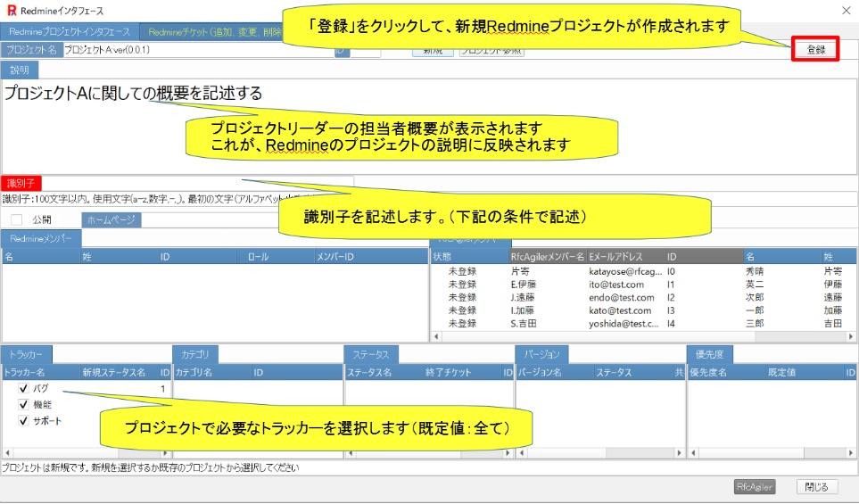Uncheck the サポート tracker checkbox
The width and height of the screenshot is (859, 504).
[x=23, y=421]
